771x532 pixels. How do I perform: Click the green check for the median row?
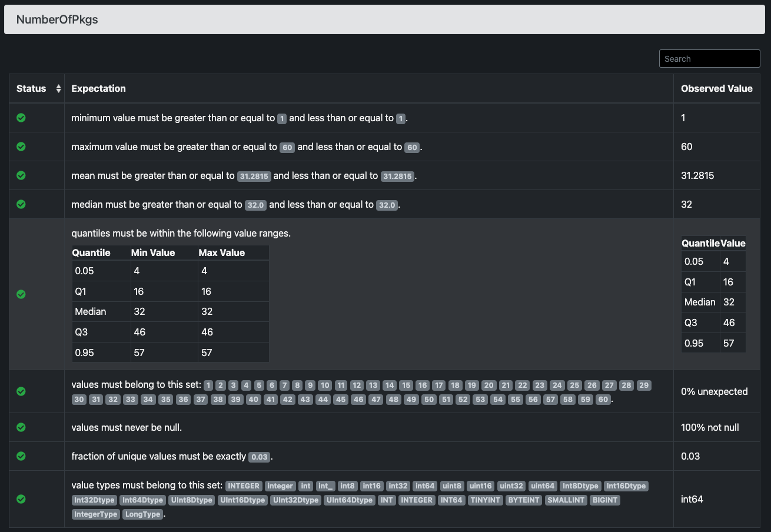pyautogui.click(x=21, y=204)
